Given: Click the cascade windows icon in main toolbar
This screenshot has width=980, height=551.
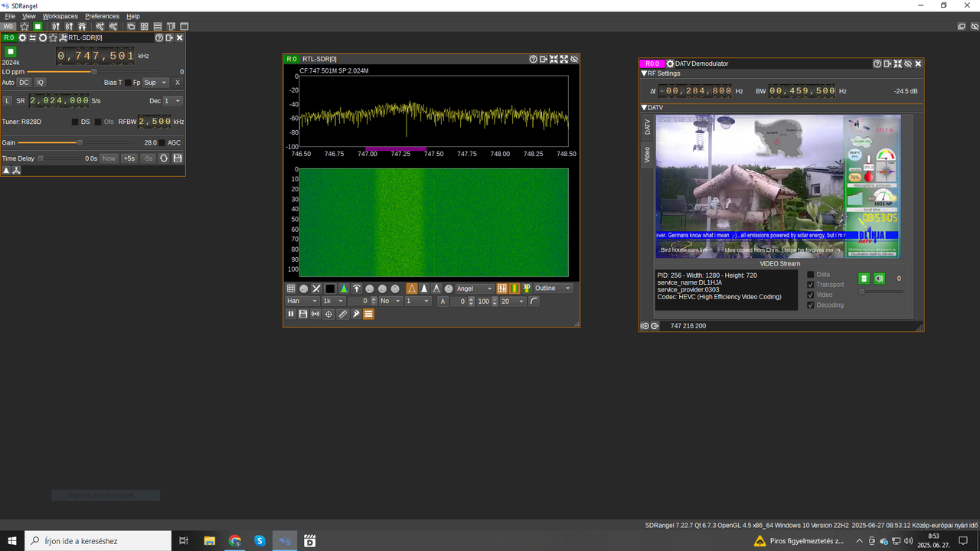Looking at the screenshot, I should (x=131, y=26).
